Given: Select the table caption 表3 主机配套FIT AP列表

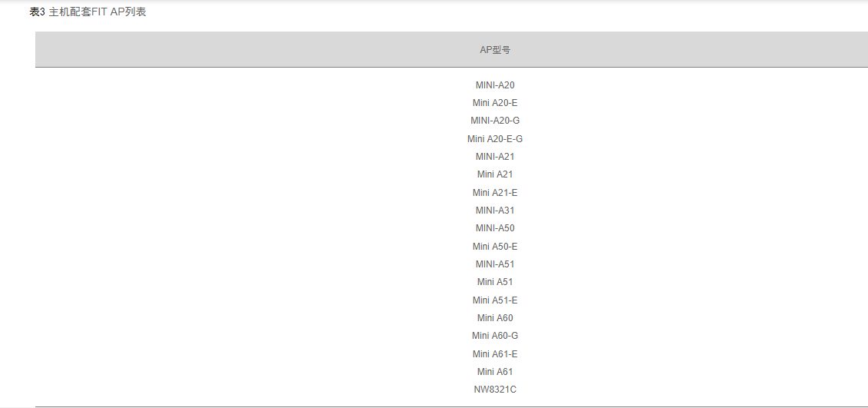Looking at the screenshot, I should (87, 12).
